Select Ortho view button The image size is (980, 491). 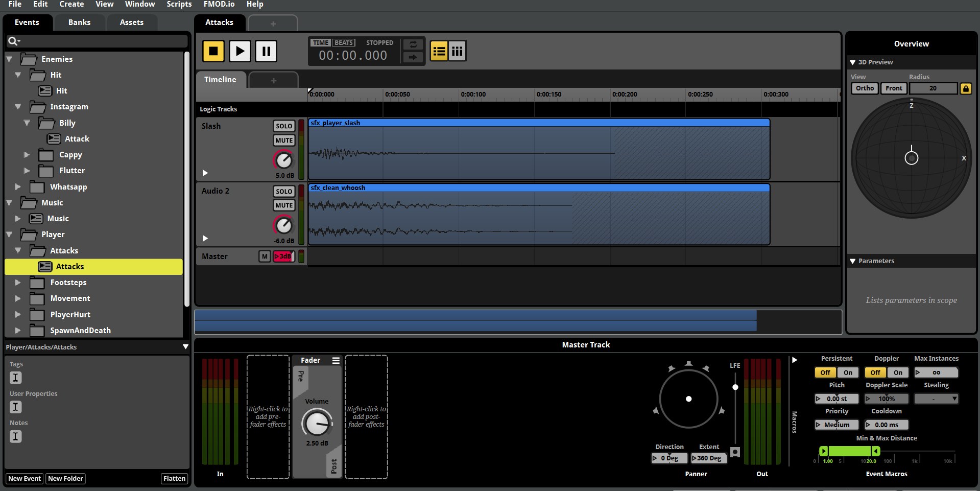coord(865,88)
